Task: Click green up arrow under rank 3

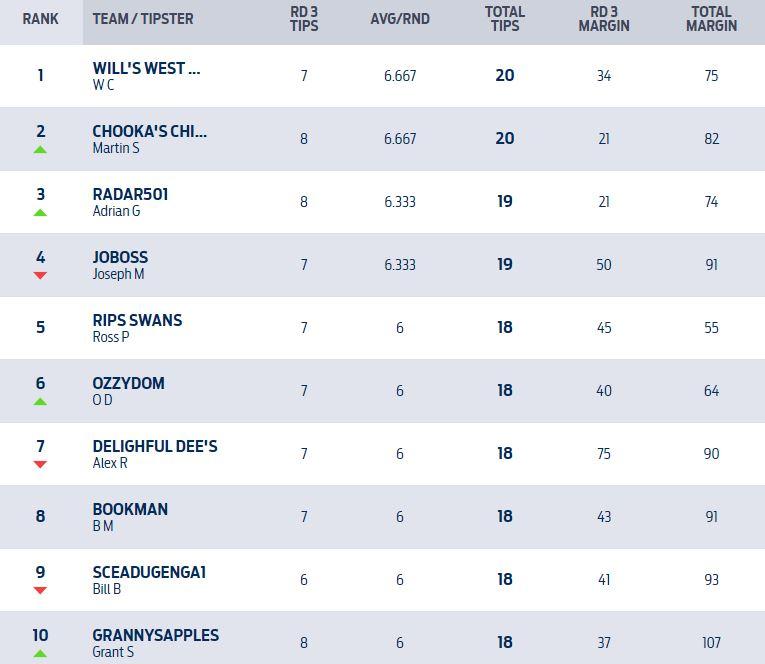Action: [40, 213]
